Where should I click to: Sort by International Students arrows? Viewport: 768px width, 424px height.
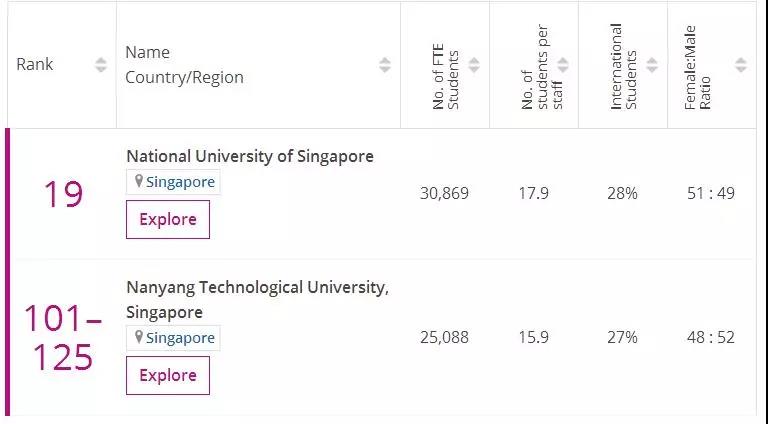tap(652, 65)
